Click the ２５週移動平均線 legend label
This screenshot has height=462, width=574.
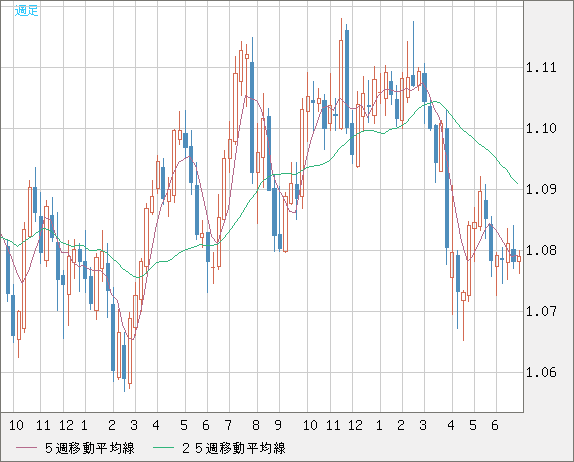pos(234,448)
